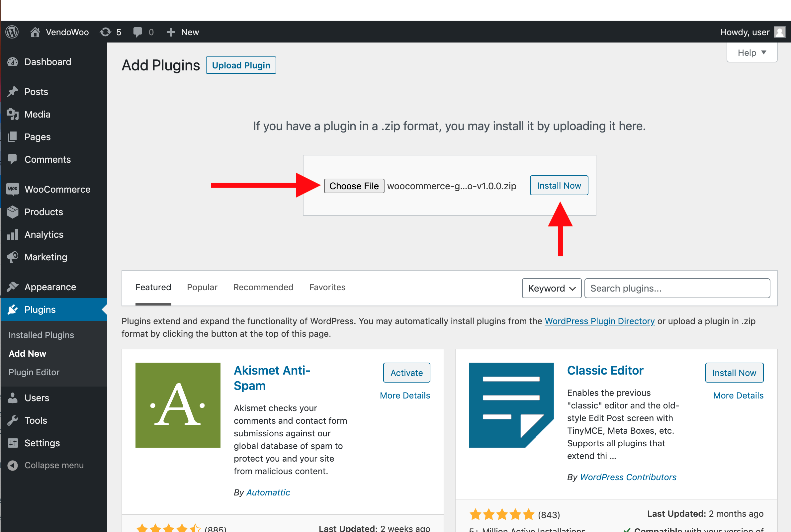Open the New content menu
Viewport: 791px width, 532px height.
click(x=183, y=32)
